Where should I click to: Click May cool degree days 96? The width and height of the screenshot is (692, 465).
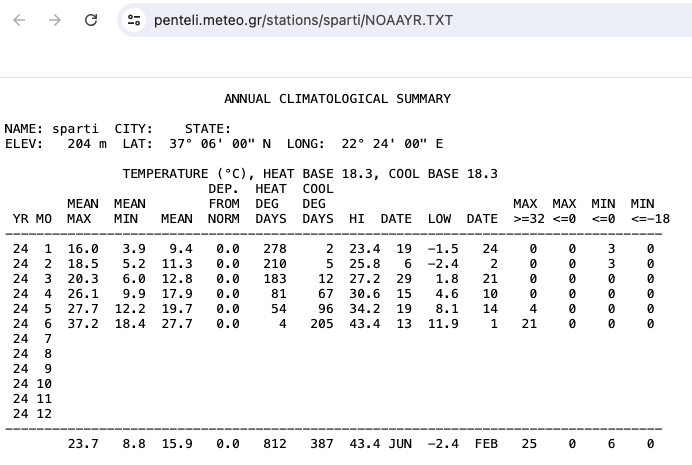pyautogui.click(x=325, y=309)
